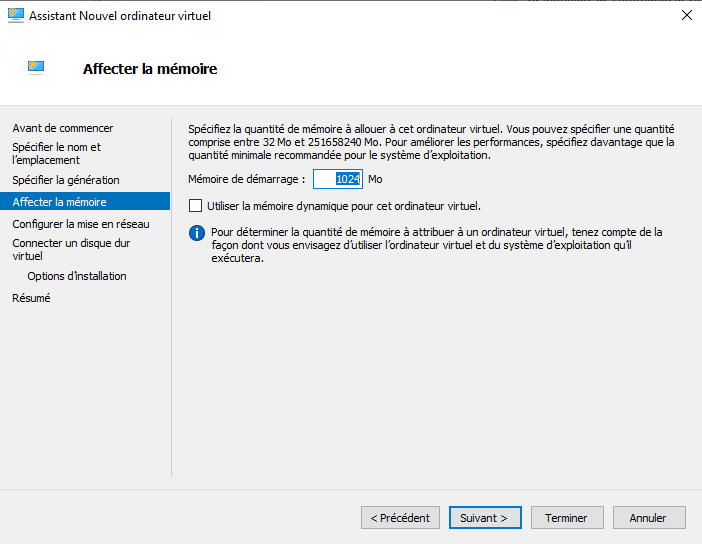Enable dynamic memory checkbox
This screenshot has width=702, height=544.
(195, 206)
